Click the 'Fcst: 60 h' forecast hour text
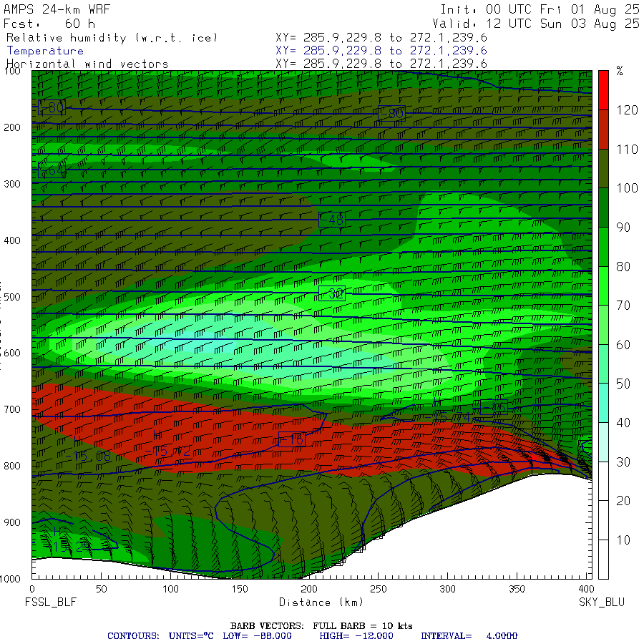Image resolution: width=644 pixels, height=644 pixels. coord(49,24)
